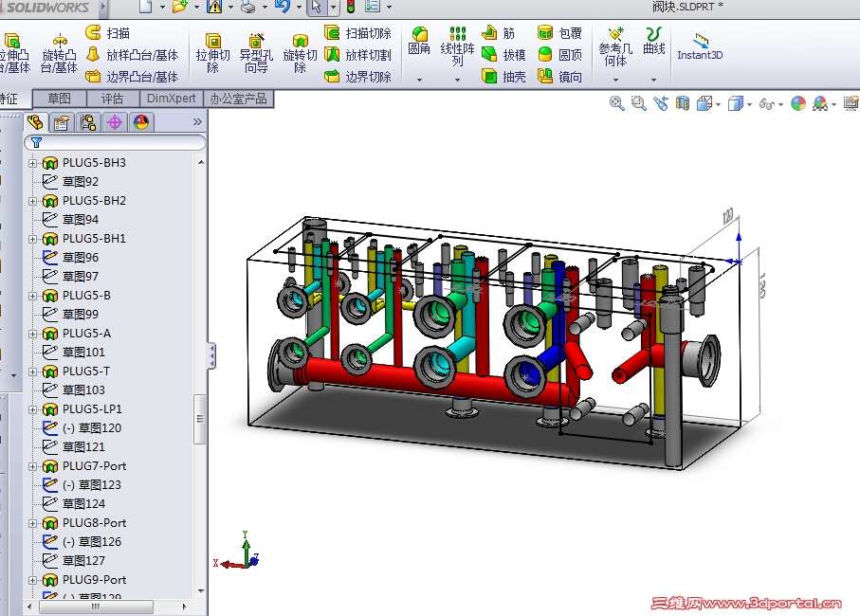The width and height of the screenshot is (860, 616).
Task: Click the 圆顶 dome tool
Action: tap(559, 55)
